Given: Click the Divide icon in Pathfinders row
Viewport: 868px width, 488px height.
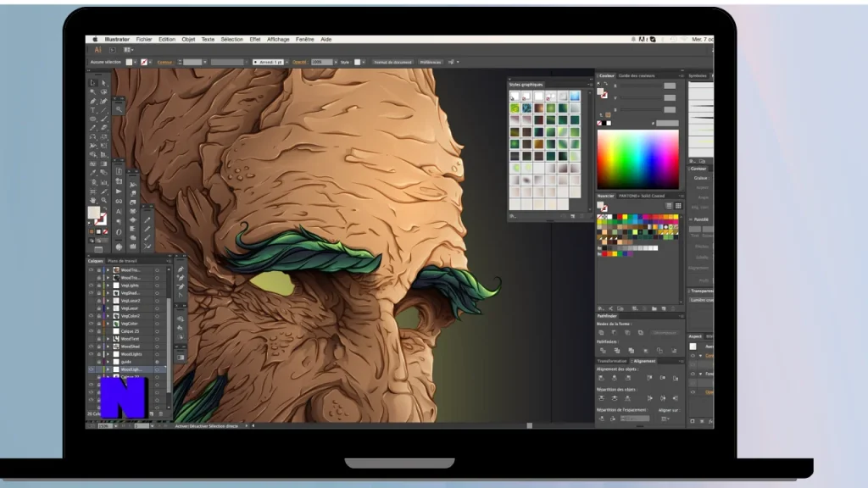Looking at the screenshot, I should (x=603, y=351).
